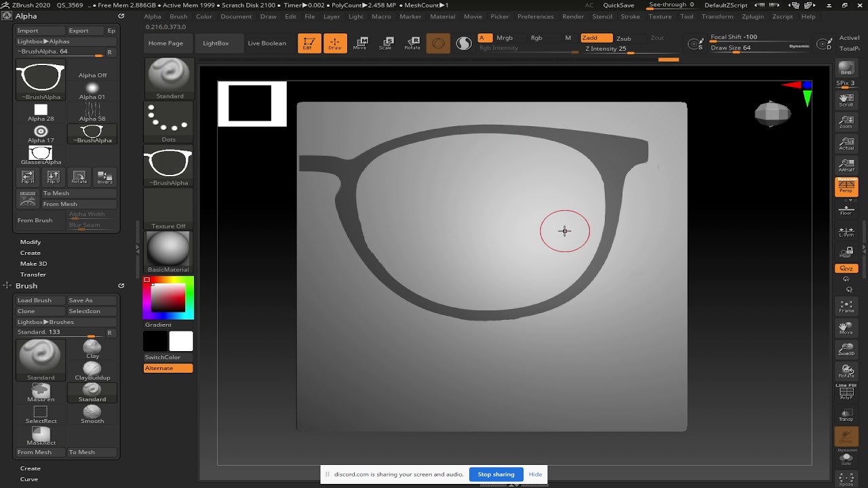Switch to the Live Boolean tab
Image resolution: width=868 pixels, height=488 pixels.
point(267,43)
